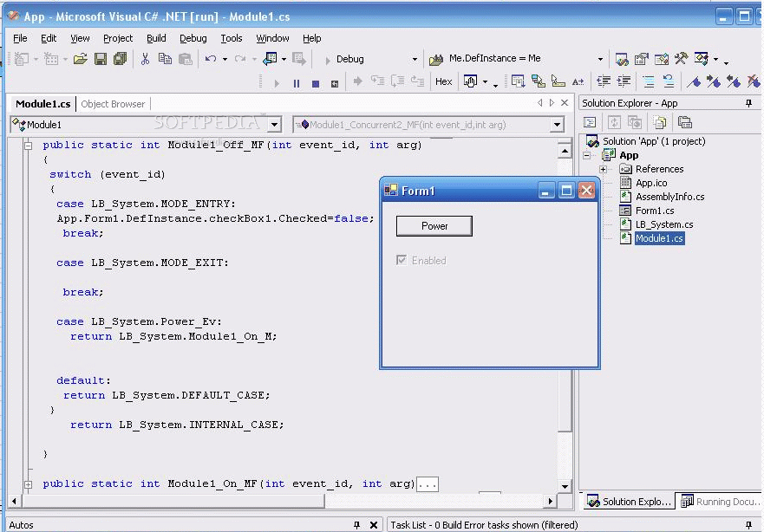The width and height of the screenshot is (764, 532).
Task: Click the Copy icon in toolbar
Action: tap(165, 59)
